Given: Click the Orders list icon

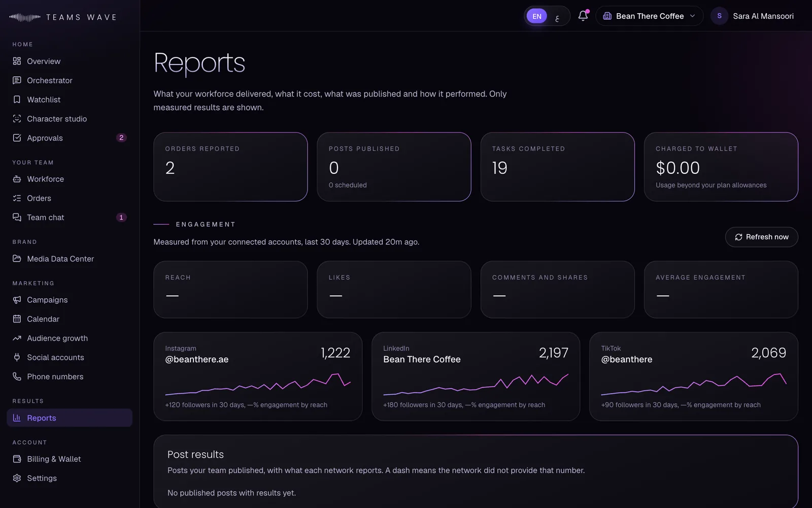Looking at the screenshot, I should [x=17, y=198].
